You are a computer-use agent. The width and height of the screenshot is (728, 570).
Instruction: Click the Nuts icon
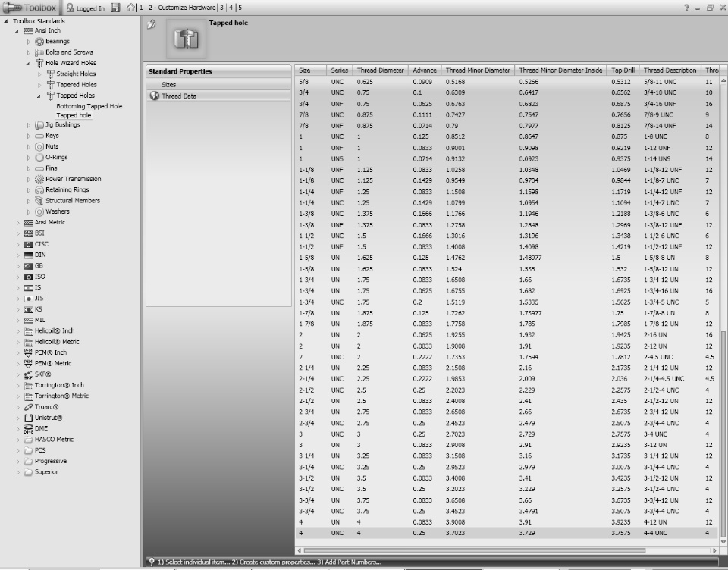point(39,147)
